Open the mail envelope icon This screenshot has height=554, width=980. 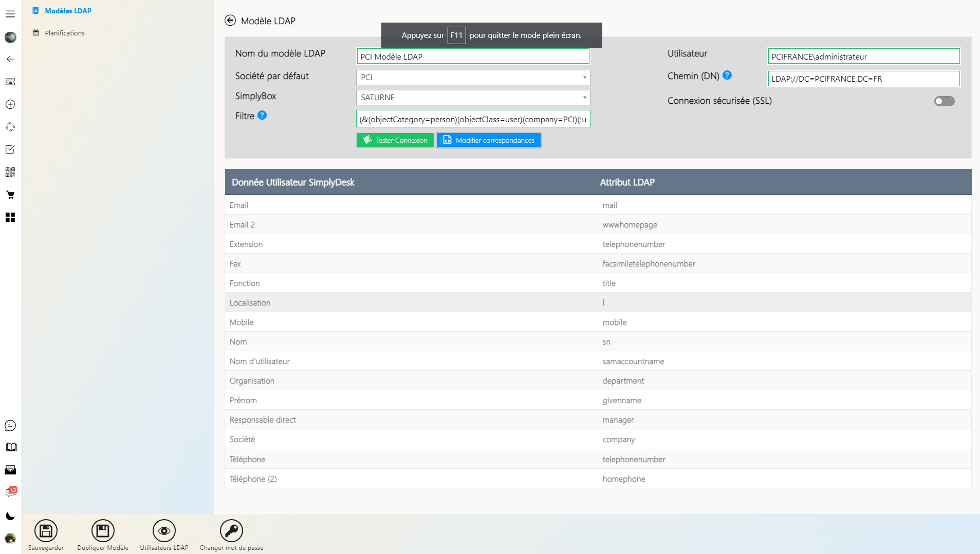[x=10, y=470]
